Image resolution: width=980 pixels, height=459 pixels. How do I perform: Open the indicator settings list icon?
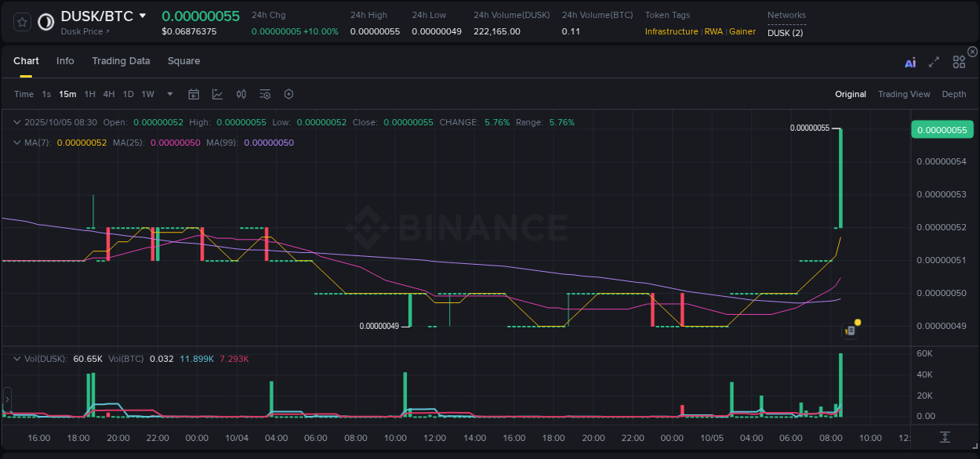264,94
